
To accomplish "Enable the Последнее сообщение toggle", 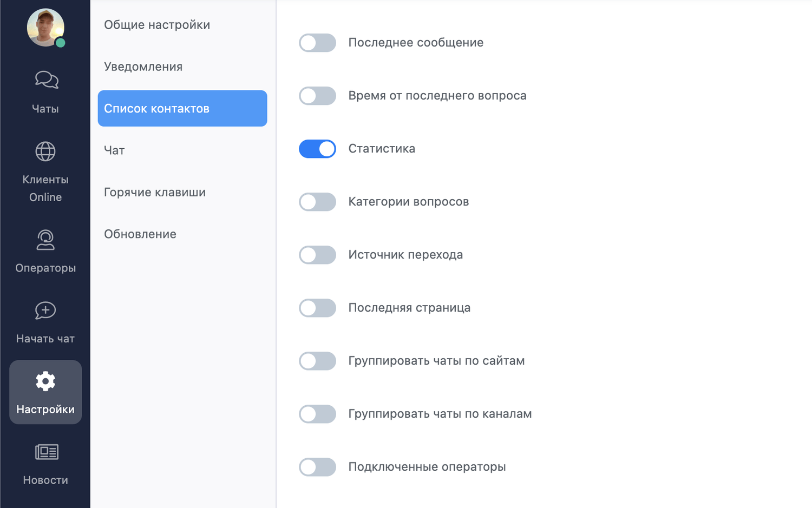I will click(x=317, y=43).
